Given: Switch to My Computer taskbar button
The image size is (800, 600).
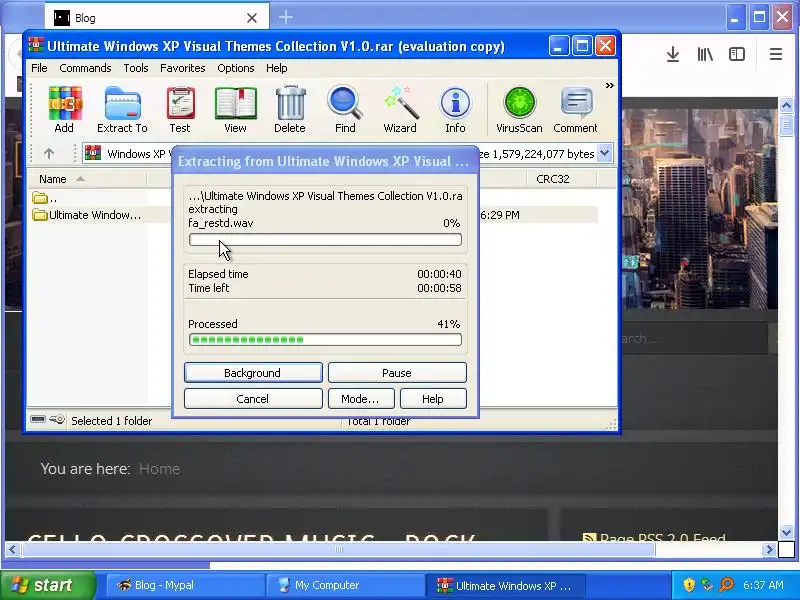Looking at the screenshot, I should coord(345,585).
